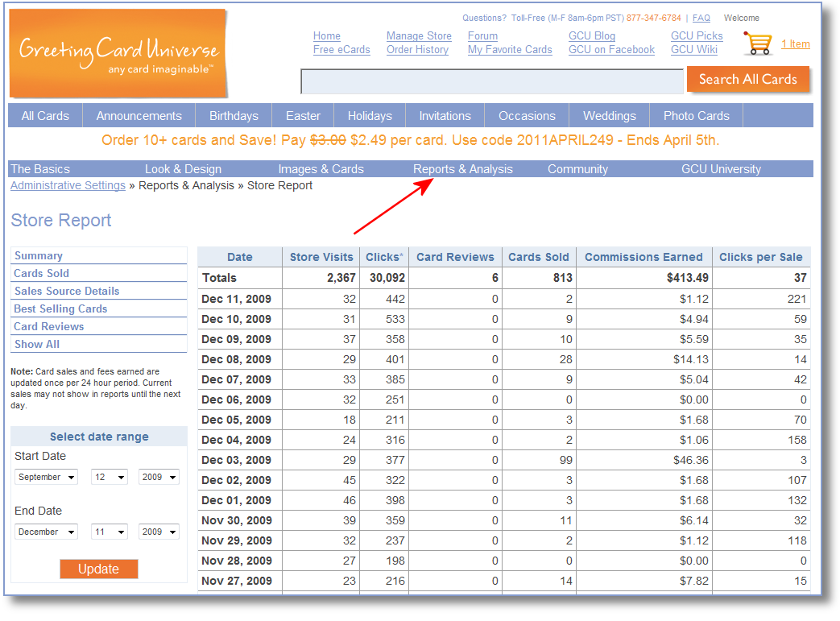Select the Show All report link
Screen dimensions: 840x621
pos(37,344)
